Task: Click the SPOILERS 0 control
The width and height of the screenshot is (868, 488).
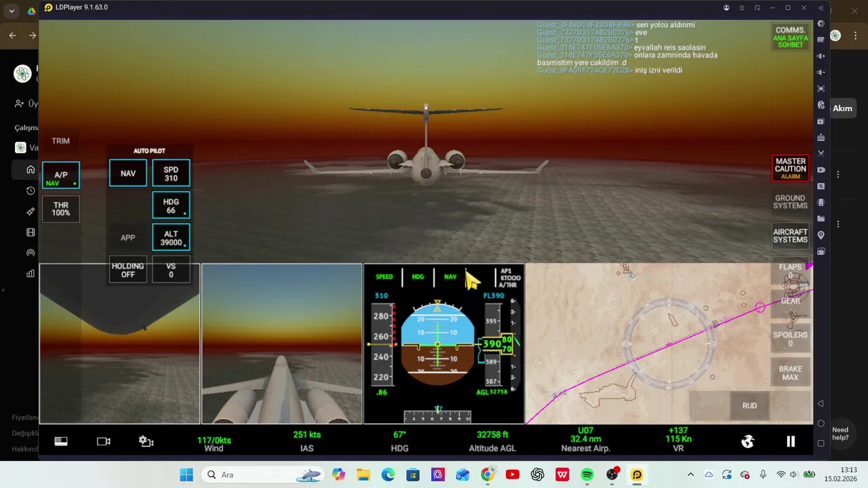Action: (791, 339)
